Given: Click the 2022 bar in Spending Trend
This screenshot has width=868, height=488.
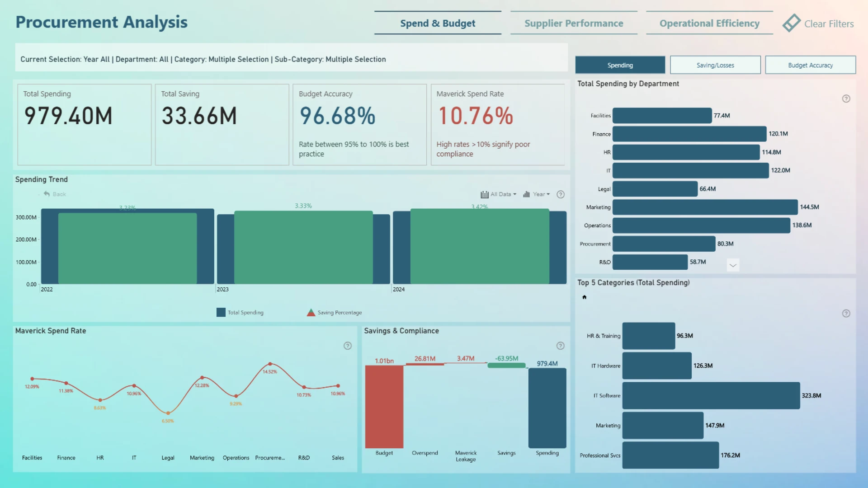Looking at the screenshot, I should [127, 246].
